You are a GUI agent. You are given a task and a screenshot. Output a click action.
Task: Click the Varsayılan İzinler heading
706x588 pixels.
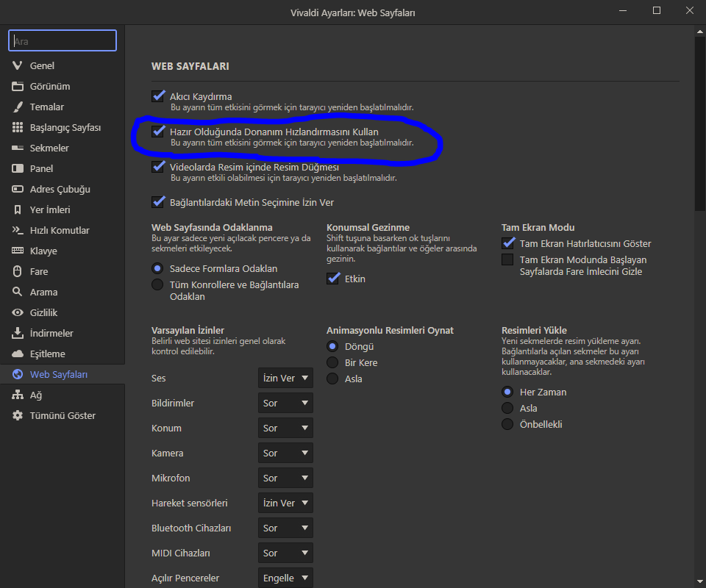point(188,330)
